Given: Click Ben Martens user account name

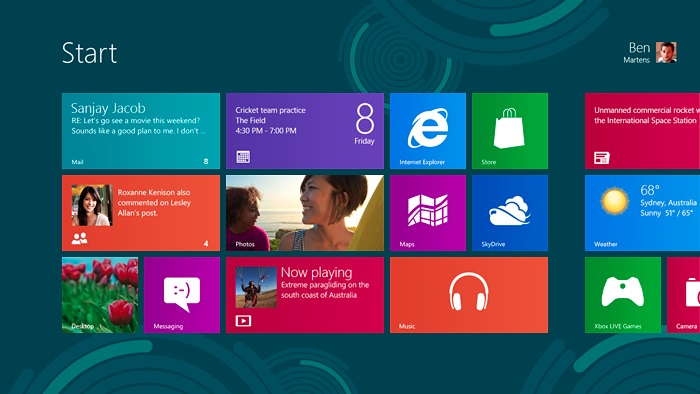Looking at the screenshot, I should coord(637,53).
